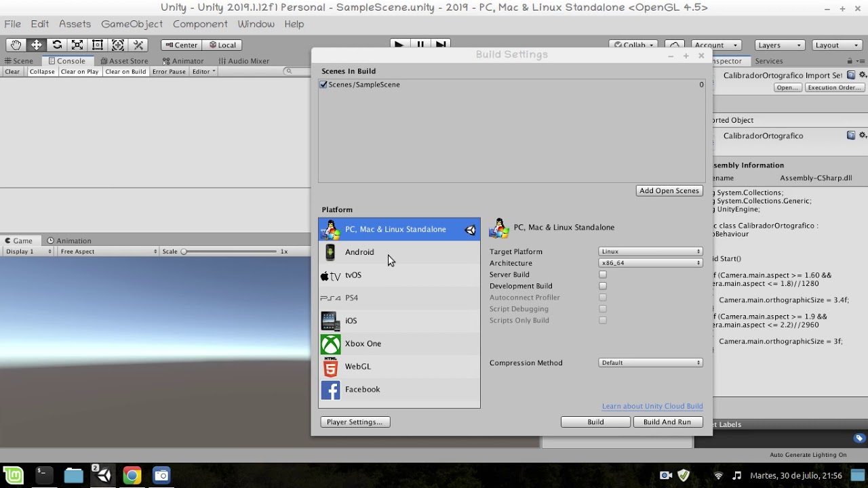Select the Hand tool in toolbar
This screenshot has height=488, width=868.
pyautogui.click(x=16, y=45)
